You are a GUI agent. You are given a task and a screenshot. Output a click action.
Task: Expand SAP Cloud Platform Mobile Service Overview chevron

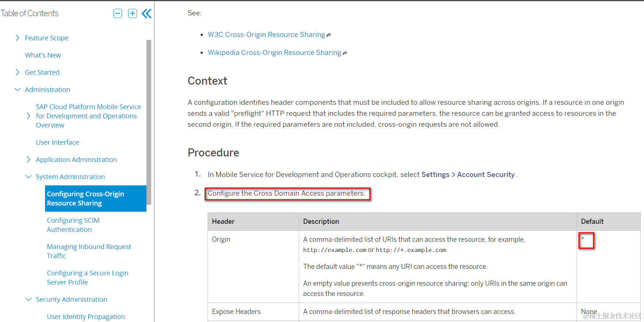point(29,116)
